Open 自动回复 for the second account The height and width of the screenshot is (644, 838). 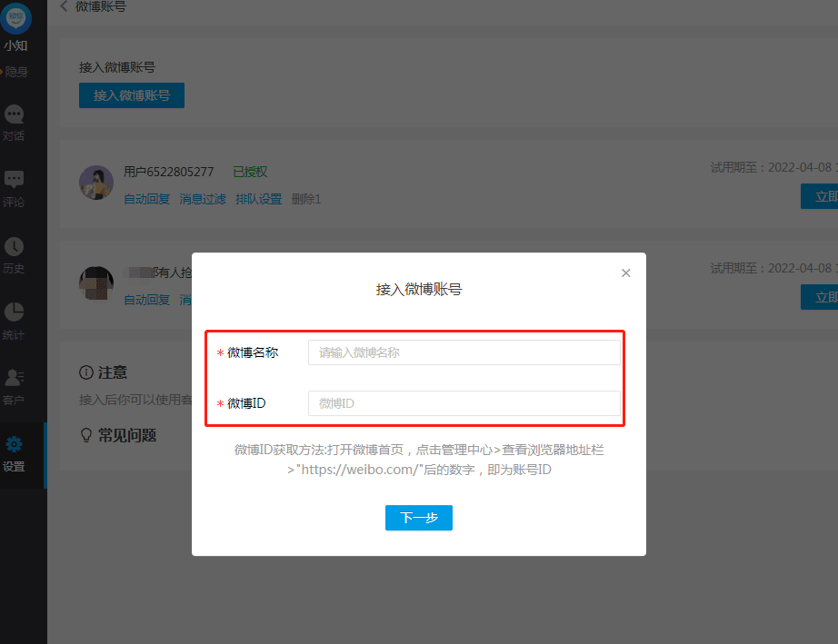[147, 300]
